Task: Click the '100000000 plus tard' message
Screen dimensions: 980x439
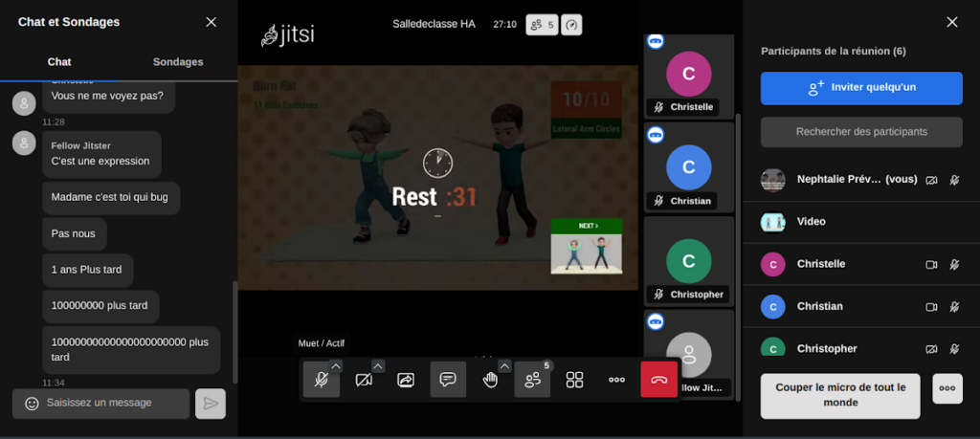Action: click(x=100, y=306)
